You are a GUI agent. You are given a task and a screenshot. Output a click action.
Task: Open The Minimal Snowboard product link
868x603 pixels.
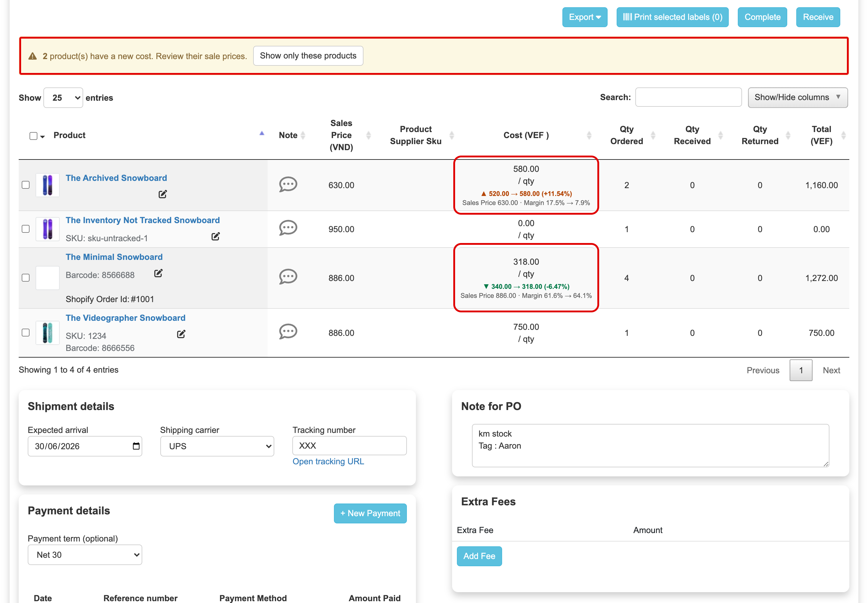(x=114, y=257)
